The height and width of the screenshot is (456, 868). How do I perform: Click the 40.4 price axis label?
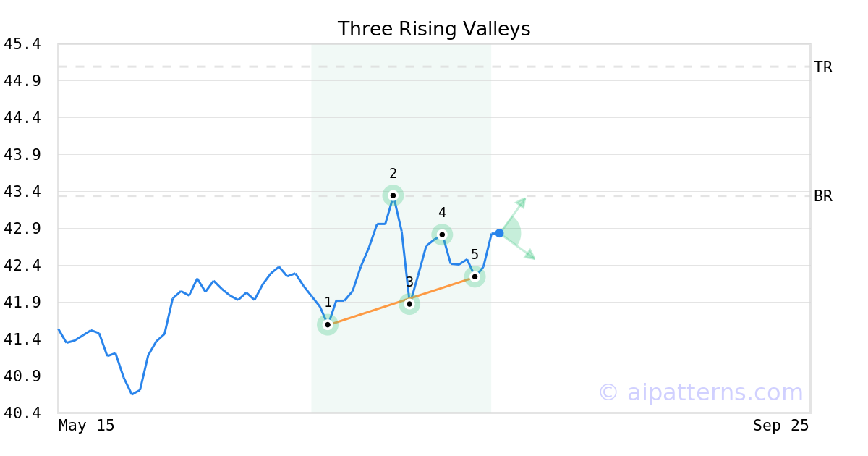coord(22,413)
